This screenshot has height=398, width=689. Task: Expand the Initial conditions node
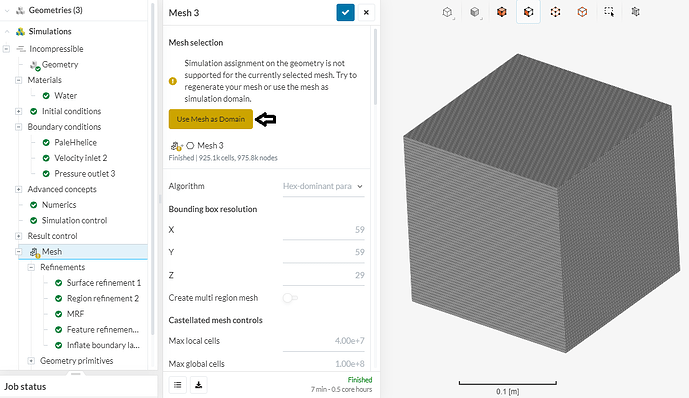[x=18, y=111]
